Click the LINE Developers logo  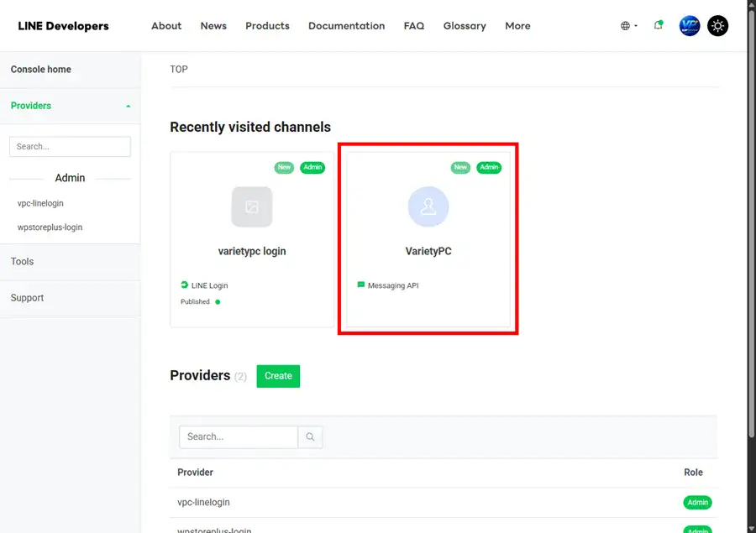[x=63, y=26]
